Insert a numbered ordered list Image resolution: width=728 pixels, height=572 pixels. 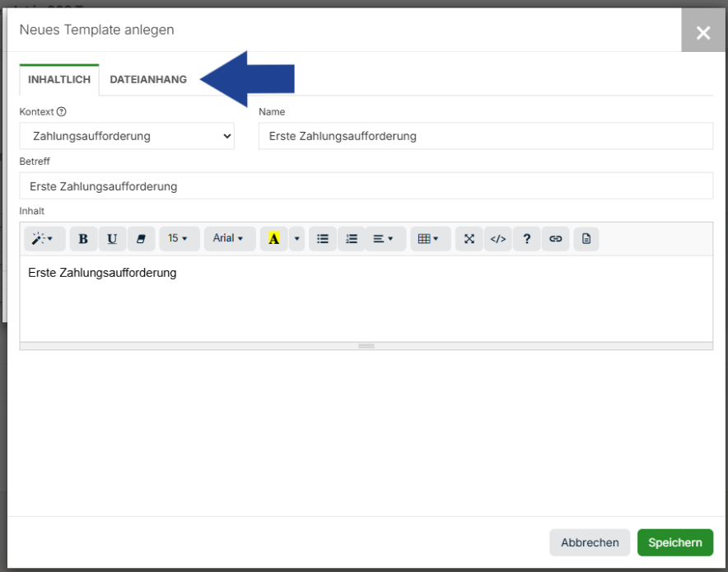point(352,239)
